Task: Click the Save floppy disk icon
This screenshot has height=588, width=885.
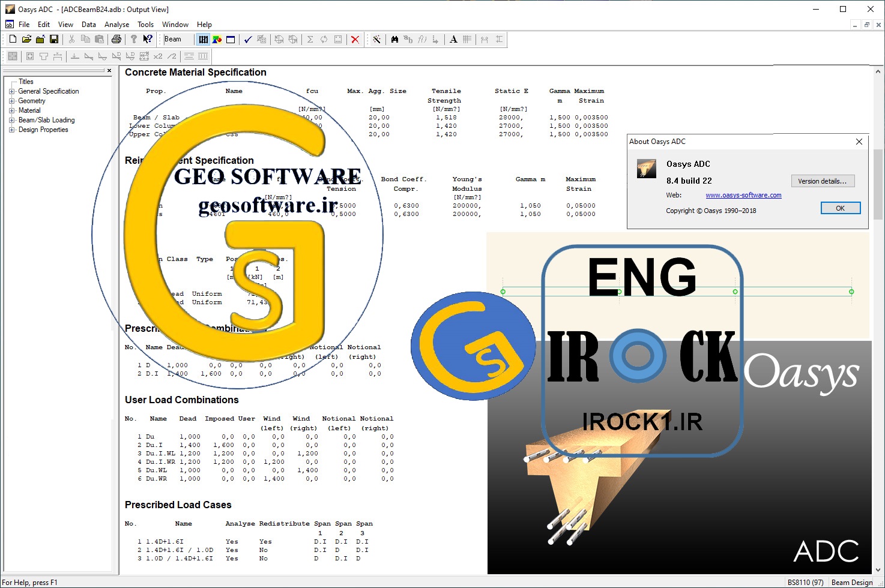Action: tap(54, 39)
